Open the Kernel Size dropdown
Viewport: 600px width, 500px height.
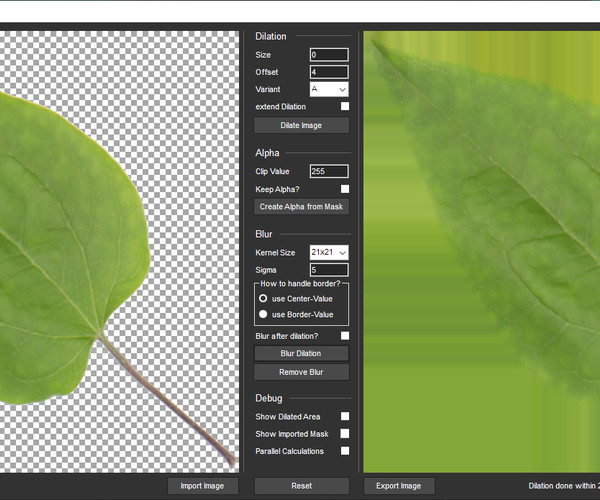[329, 252]
